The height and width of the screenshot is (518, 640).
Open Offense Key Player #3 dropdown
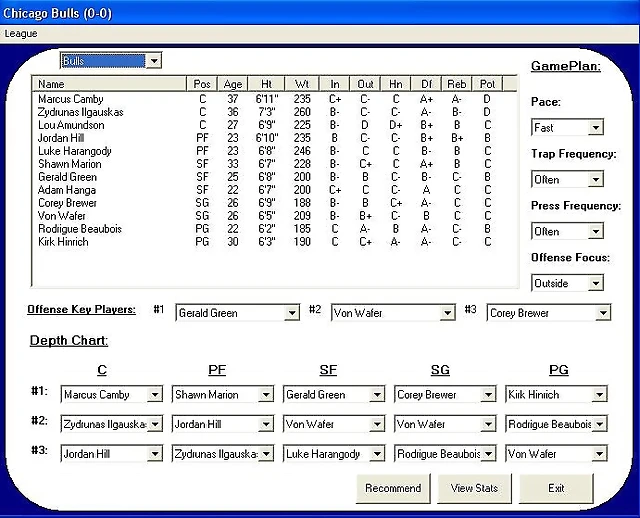549,313
